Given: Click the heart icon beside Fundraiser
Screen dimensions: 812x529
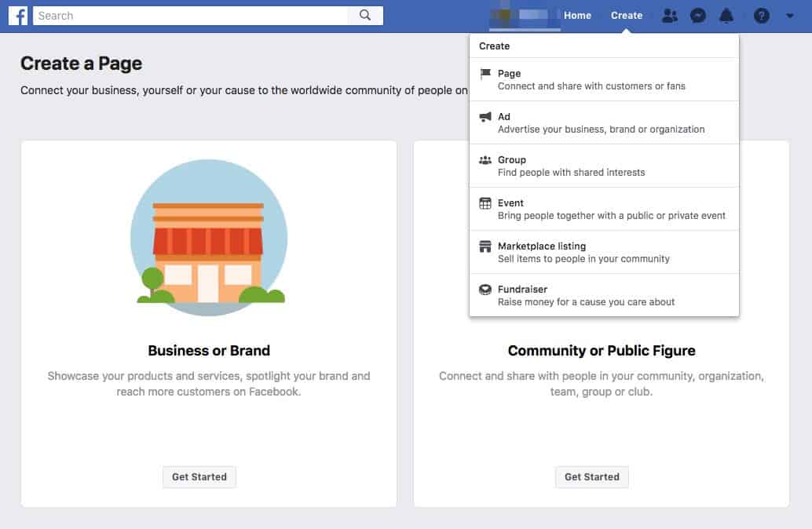Looking at the screenshot, I should (x=487, y=289).
